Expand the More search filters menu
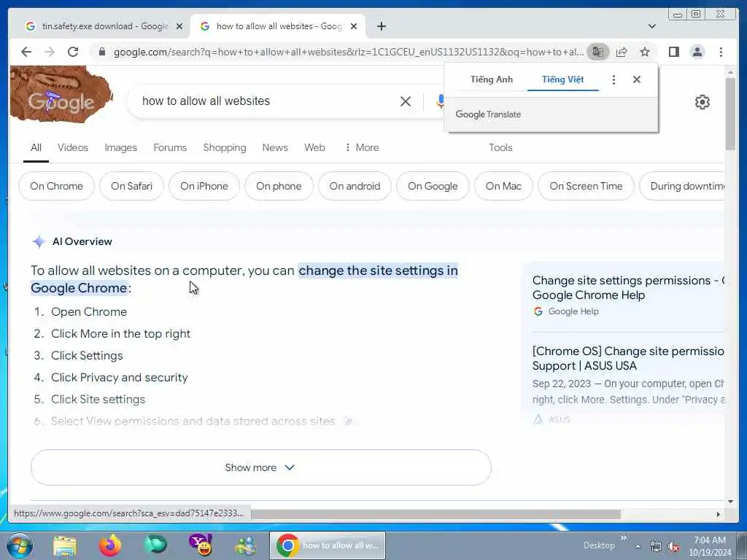Image resolution: width=747 pixels, height=560 pixels. (362, 147)
